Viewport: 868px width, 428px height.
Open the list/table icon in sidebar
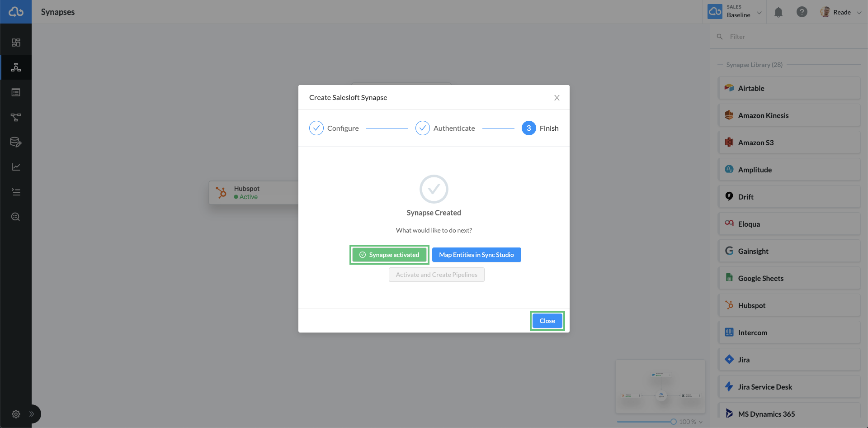point(16,92)
